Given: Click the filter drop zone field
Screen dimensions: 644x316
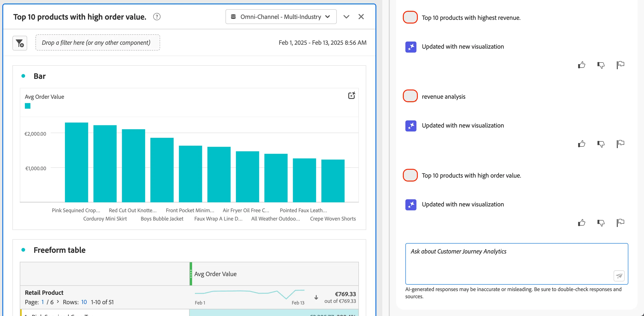Looking at the screenshot, I should [x=97, y=43].
